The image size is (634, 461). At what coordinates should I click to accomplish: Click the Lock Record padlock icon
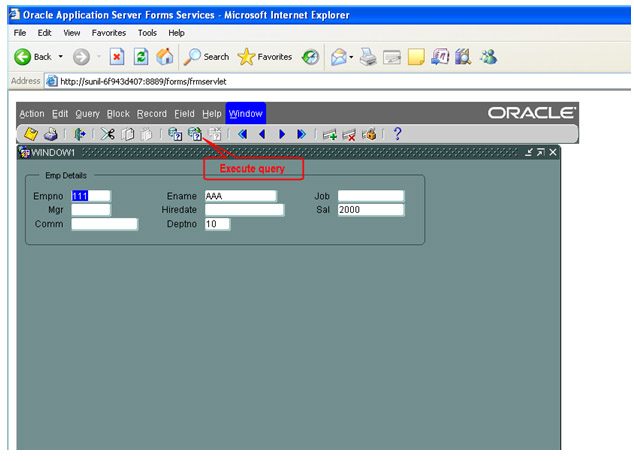pyautogui.click(x=369, y=134)
